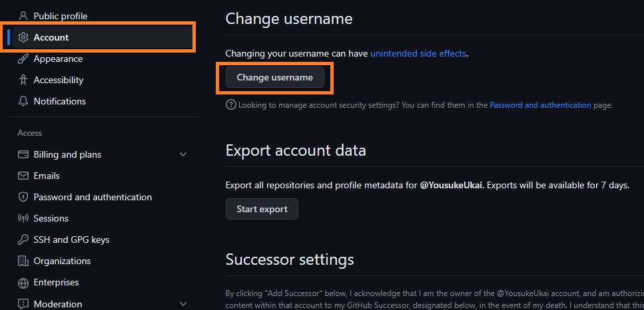Image resolution: width=644 pixels, height=310 pixels.
Task: Click the broadcast icon beside Sessions
Action: pyautogui.click(x=23, y=218)
